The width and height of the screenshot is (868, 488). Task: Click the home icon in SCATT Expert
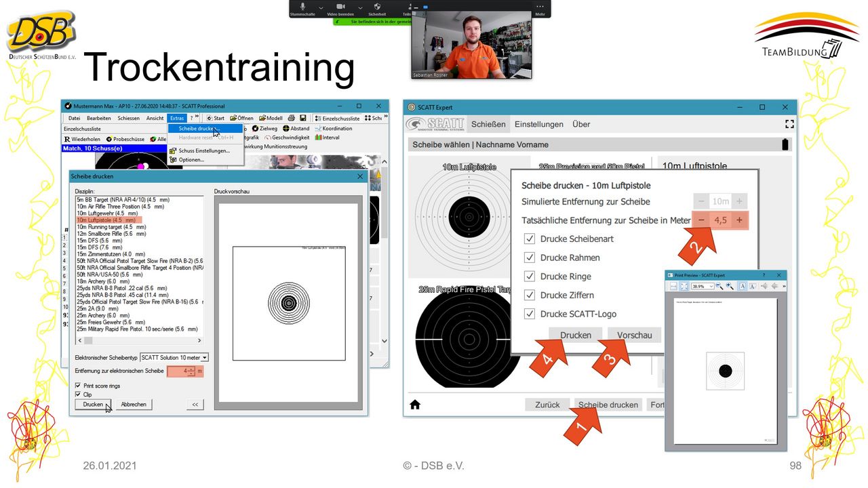415,405
